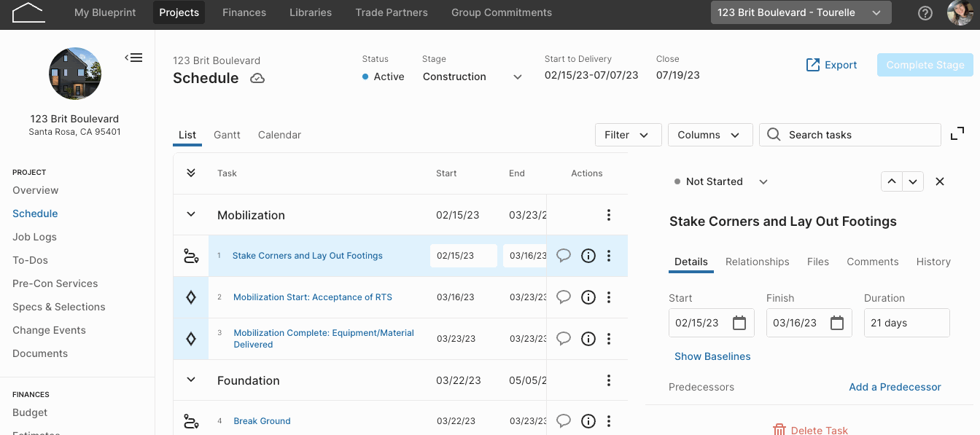Collapse all groups using the double chevron

191,173
